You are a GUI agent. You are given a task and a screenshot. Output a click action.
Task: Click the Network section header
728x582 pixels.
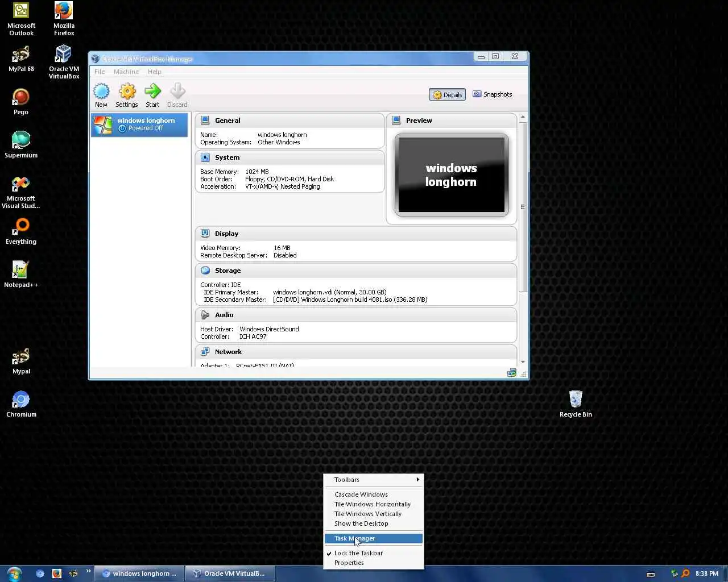356,352
